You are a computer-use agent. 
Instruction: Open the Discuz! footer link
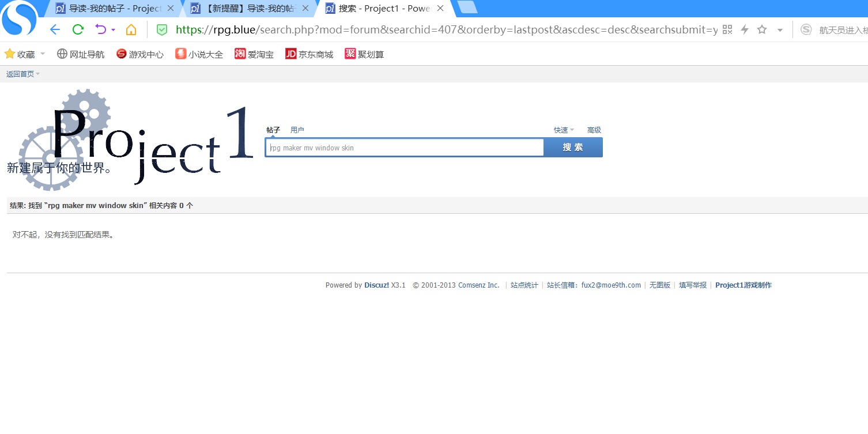(376, 285)
